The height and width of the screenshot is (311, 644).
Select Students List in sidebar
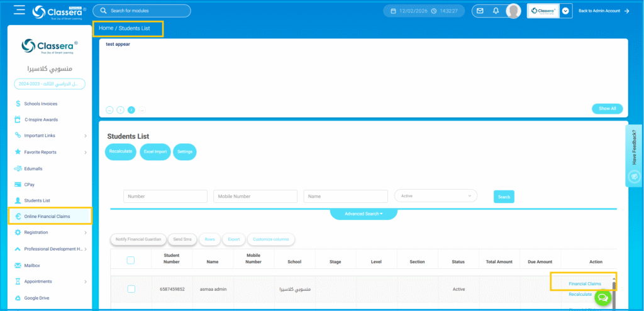pos(37,200)
